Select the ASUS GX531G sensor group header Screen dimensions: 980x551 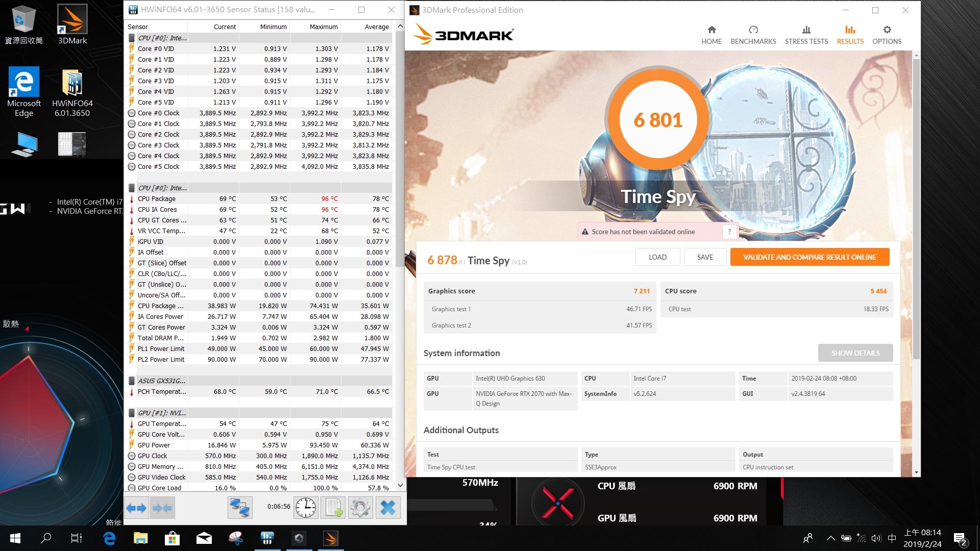(x=259, y=381)
